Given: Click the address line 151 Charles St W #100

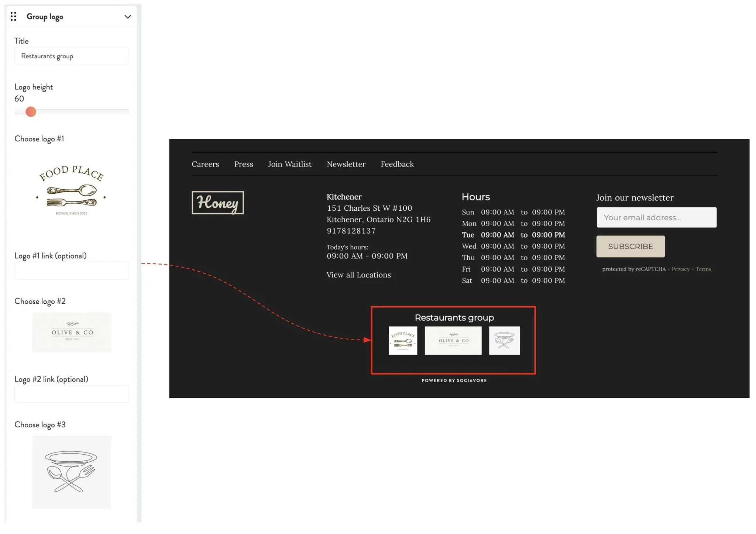Looking at the screenshot, I should (369, 208).
